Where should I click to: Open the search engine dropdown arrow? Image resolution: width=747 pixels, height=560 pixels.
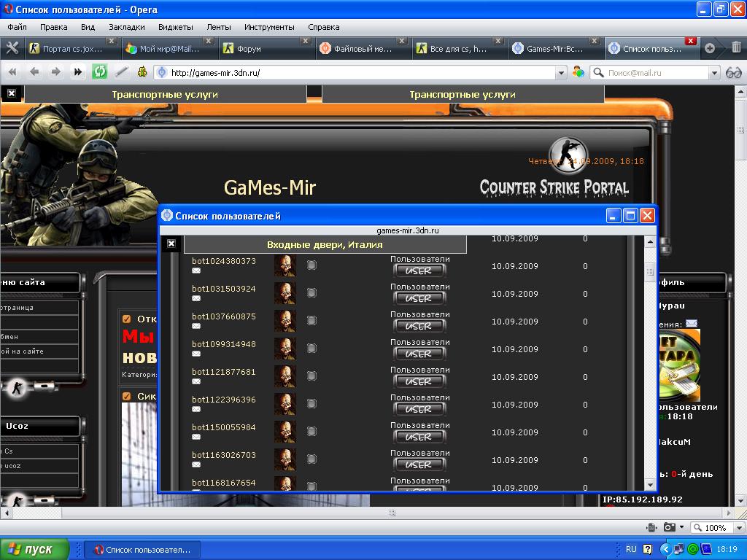pos(714,73)
